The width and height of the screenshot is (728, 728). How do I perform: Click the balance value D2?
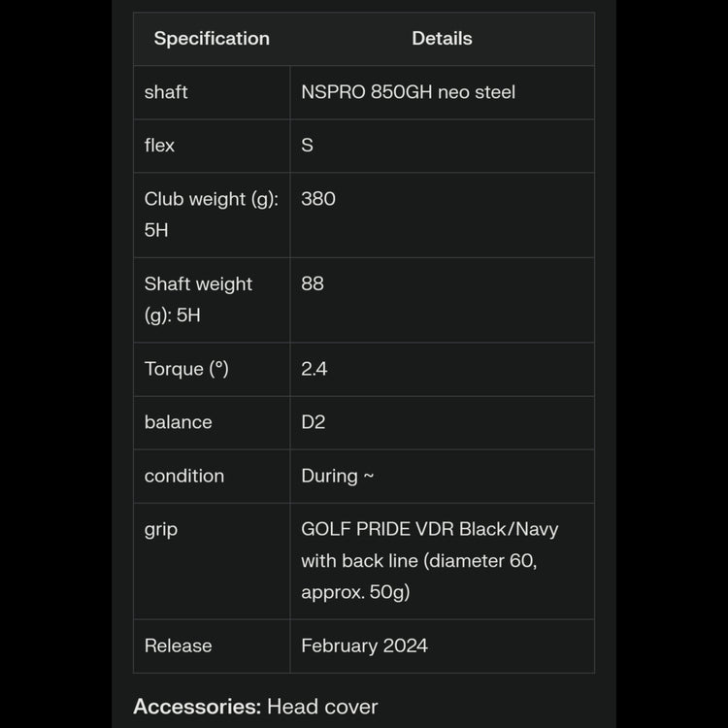[313, 422]
